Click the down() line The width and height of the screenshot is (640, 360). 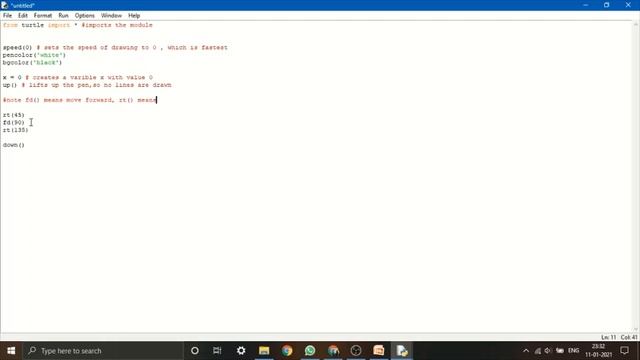point(13,145)
